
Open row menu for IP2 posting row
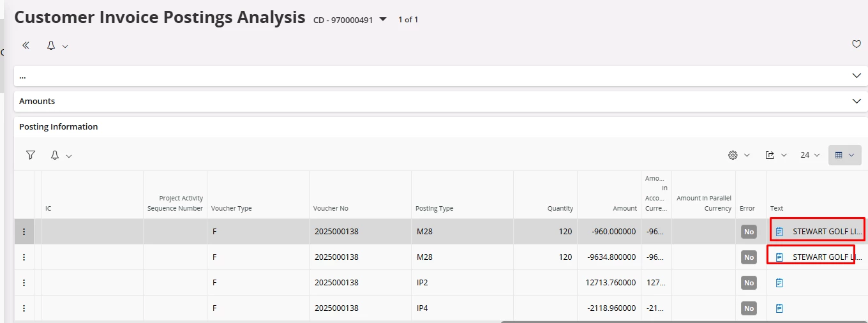point(24,283)
